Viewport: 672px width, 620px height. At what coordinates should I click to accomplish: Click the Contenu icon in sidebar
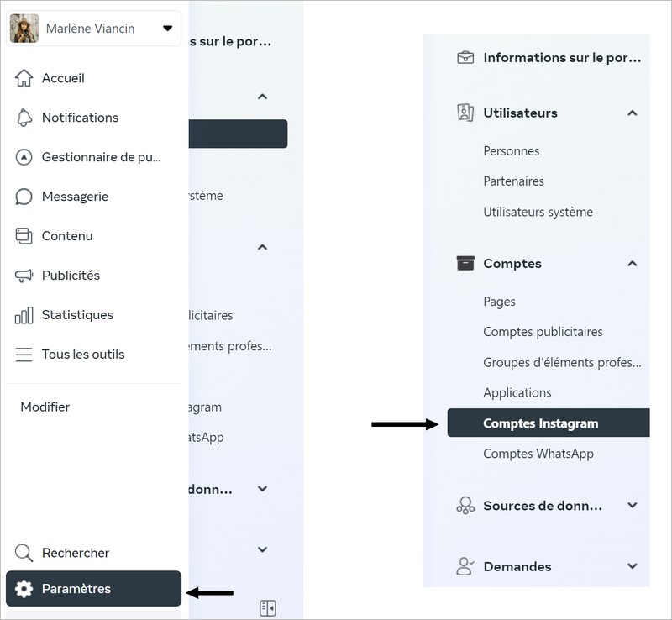[x=24, y=236]
